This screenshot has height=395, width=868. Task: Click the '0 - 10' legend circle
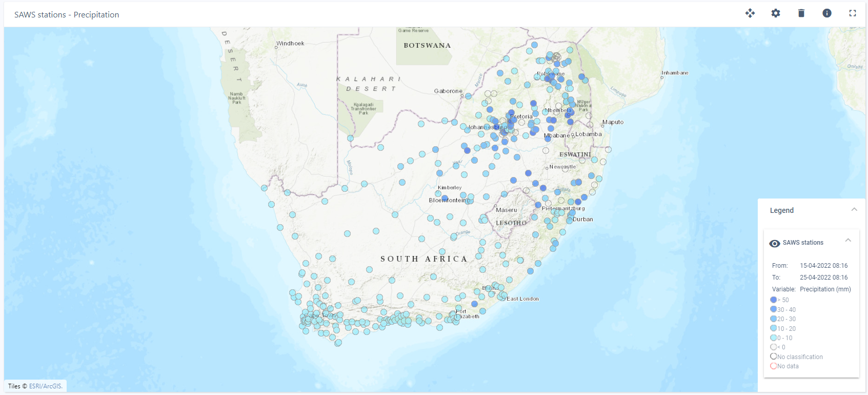[x=774, y=338]
